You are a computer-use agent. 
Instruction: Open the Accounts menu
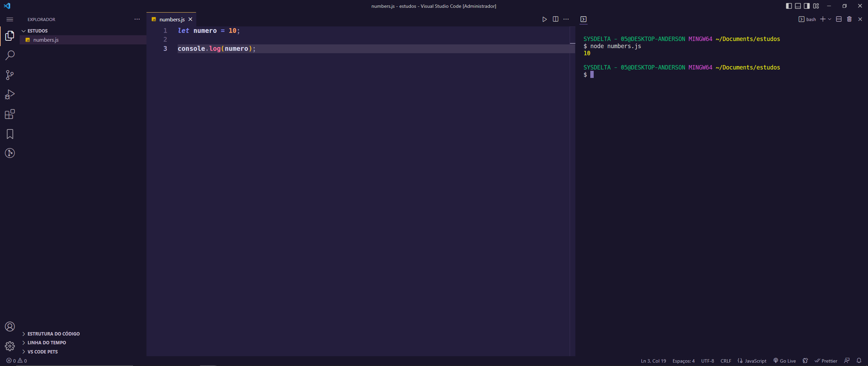10,327
